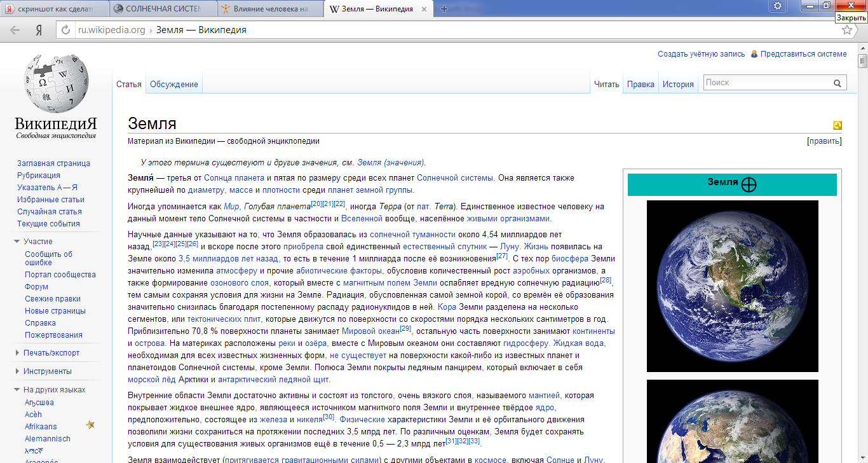Follow the Мировой океан link
Viewport: 868px width, 463px height.
(370, 331)
